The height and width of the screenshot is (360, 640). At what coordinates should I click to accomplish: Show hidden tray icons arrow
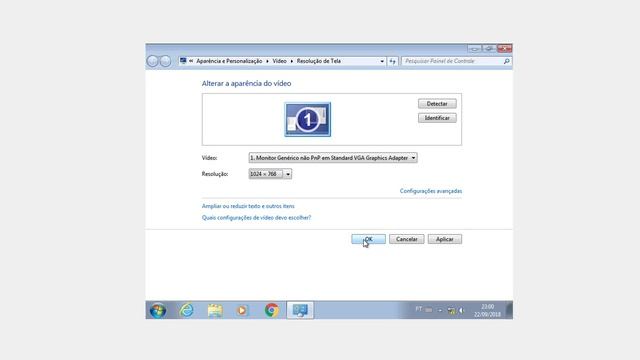pos(440,311)
